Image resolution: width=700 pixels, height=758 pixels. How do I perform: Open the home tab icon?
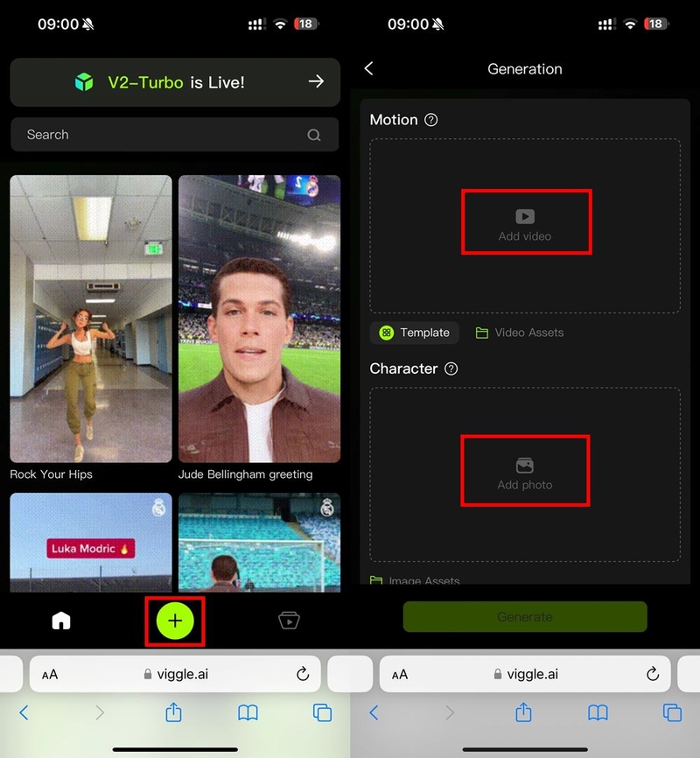point(61,621)
